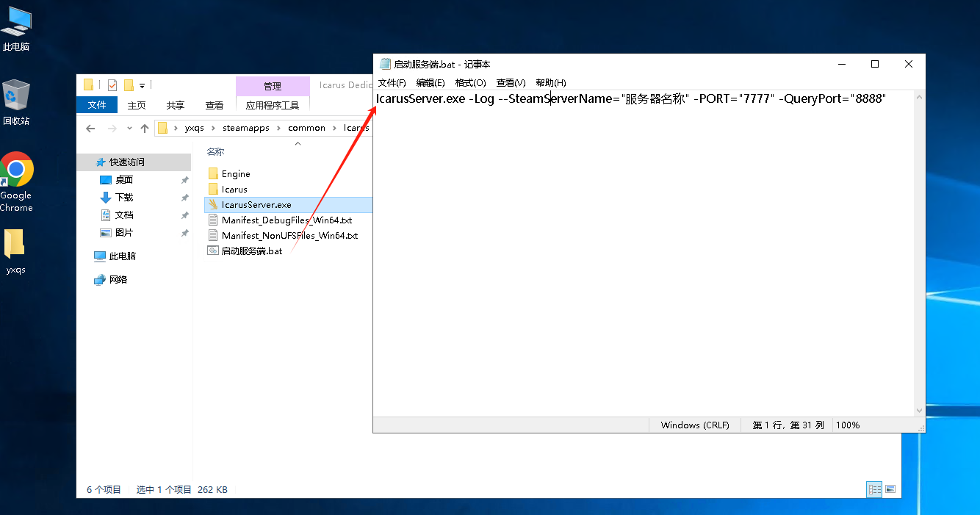
Task: Select the 回收站 recycle bin desktop icon
Action: click(x=16, y=102)
